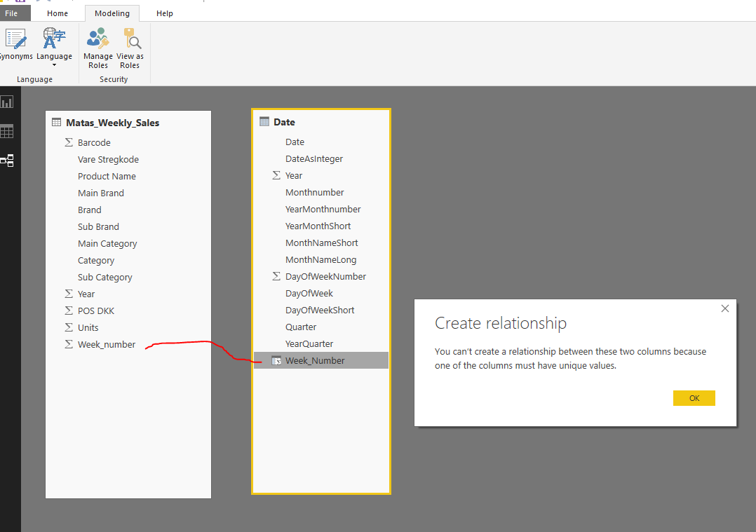Select the Modeling ribbon tab
The height and width of the screenshot is (532, 756).
(112, 13)
